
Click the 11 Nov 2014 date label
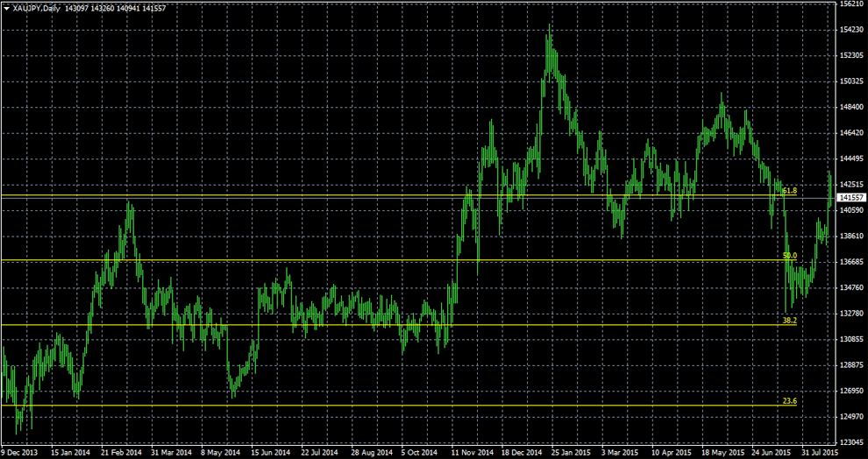click(471, 453)
